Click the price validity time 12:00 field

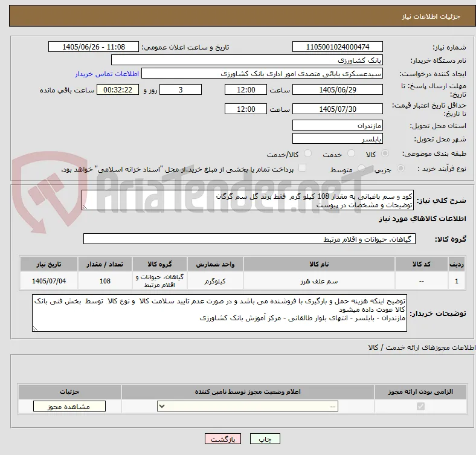coord(246,109)
